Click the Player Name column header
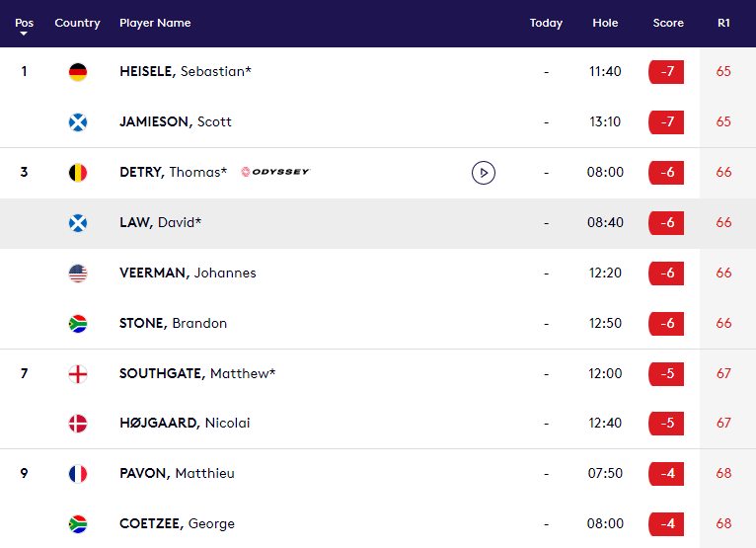 tap(155, 23)
